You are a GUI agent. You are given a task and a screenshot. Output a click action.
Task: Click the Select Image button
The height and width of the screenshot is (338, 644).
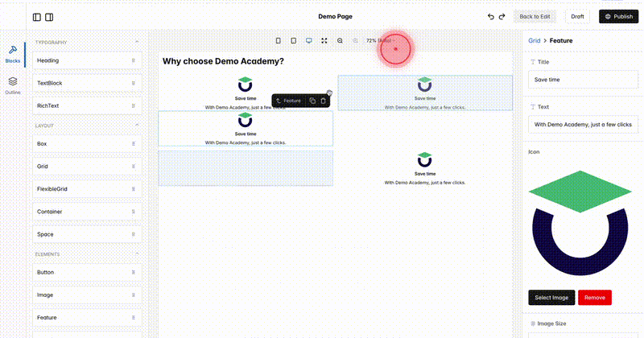point(551,297)
